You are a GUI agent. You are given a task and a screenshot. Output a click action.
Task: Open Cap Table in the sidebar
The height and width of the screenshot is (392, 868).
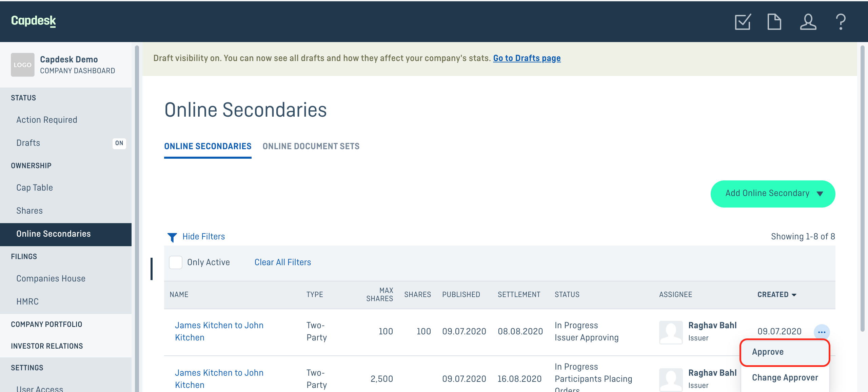[35, 188]
